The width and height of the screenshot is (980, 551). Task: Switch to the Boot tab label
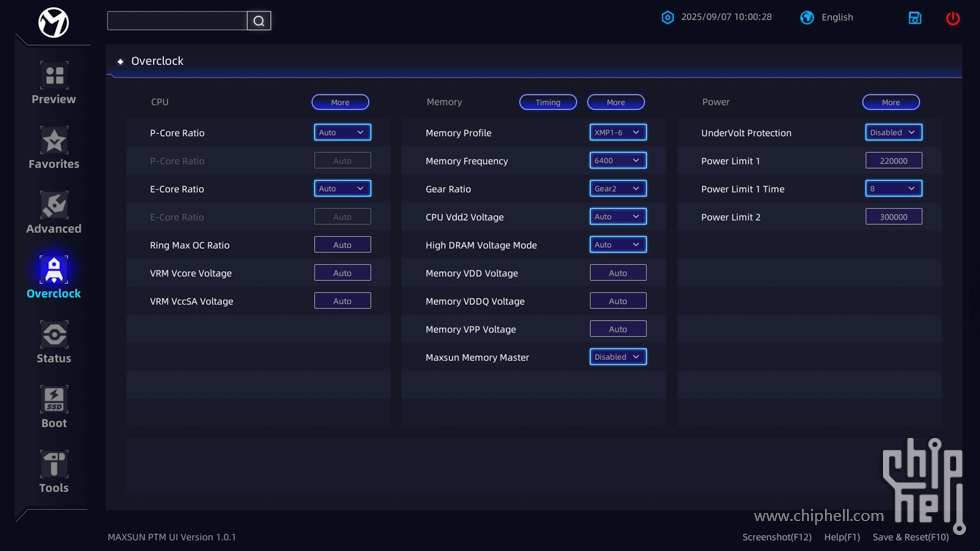pos(54,424)
